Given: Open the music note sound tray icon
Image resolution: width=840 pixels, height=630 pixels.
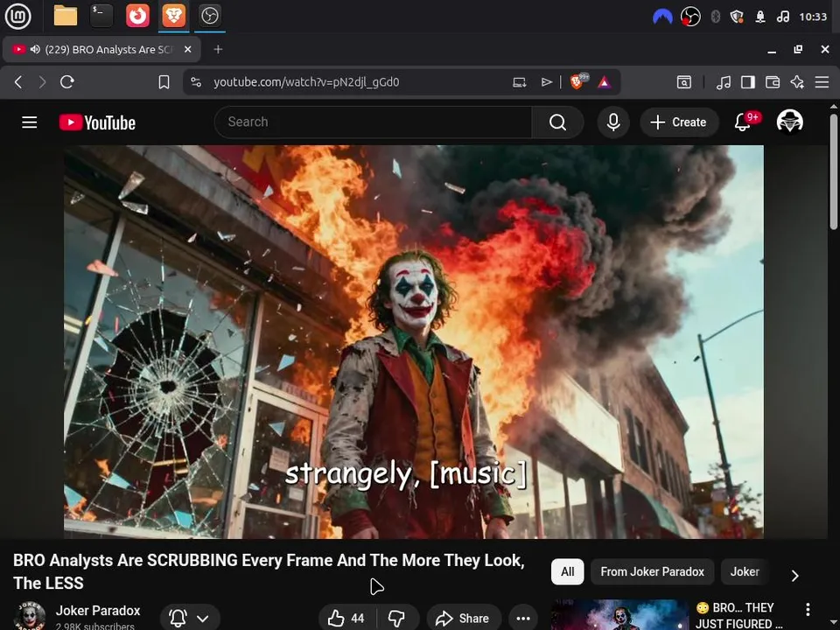Looking at the screenshot, I should tap(782, 17).
